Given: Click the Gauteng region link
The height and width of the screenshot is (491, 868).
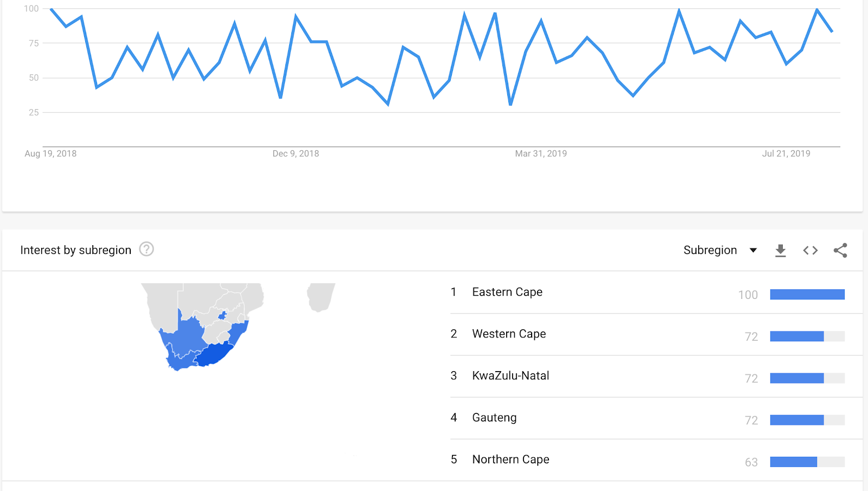Looking at the screenshot, I should pyautogui.click(x=494, y=417).
